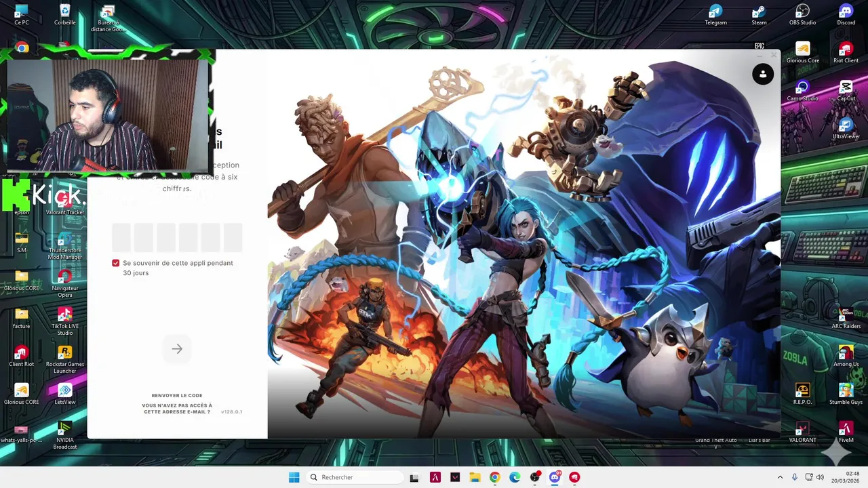Launch TikTok LIVE Studio shortcut
This screenshot has width=868, height=488.
[x=65, y=321]
